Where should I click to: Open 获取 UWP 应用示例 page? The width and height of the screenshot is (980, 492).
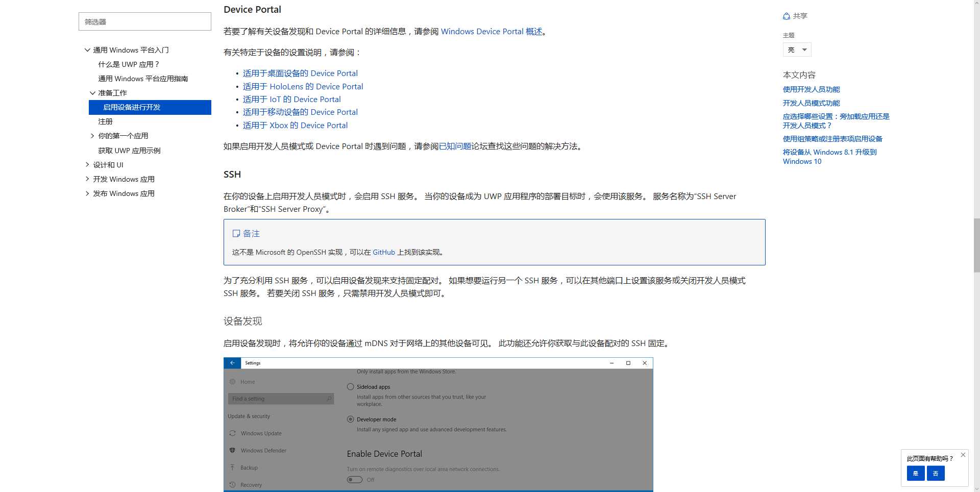click(x=129, y=151)
